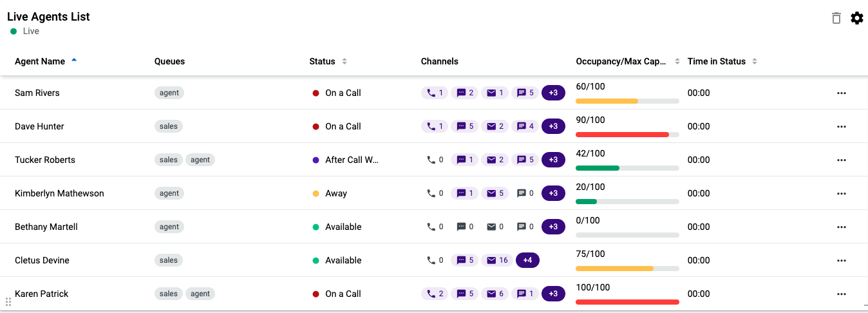Open more options for Dave Hunter's row
This screenshot has height=313, width=868.
point(841,126)
